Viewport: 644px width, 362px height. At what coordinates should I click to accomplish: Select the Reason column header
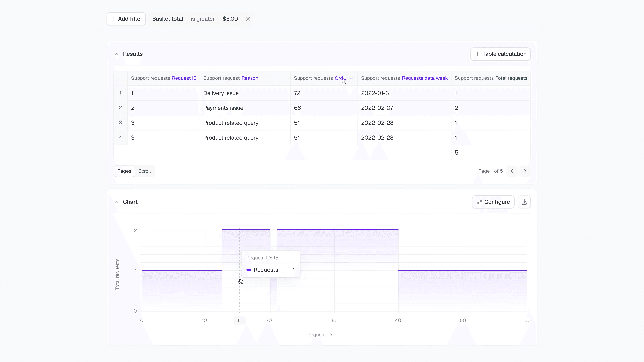pos(245,78)
